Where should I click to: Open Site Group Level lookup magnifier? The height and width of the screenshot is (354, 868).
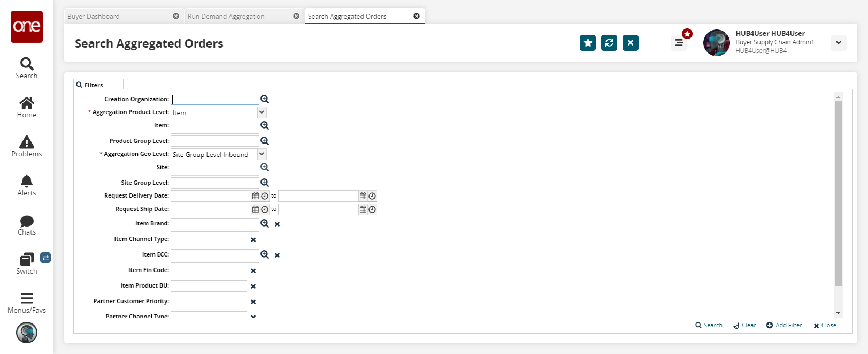[x=265, y=183]
